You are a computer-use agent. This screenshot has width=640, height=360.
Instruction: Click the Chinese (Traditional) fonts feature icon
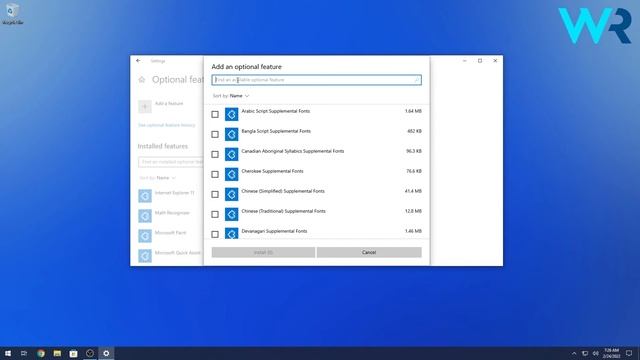point(231,214)
